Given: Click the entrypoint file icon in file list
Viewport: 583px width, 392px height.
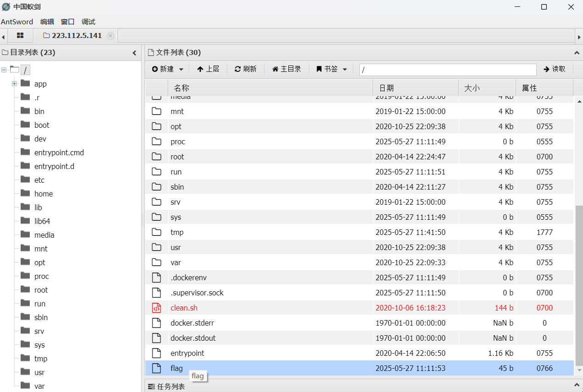Looking at the screenshot, I should 157,353.
